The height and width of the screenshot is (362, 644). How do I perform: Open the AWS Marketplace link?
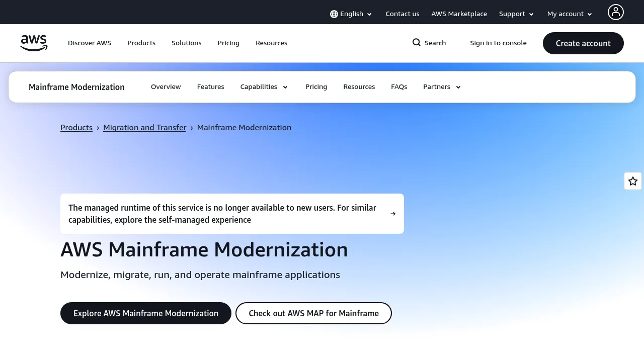click(x=459, y=14)
